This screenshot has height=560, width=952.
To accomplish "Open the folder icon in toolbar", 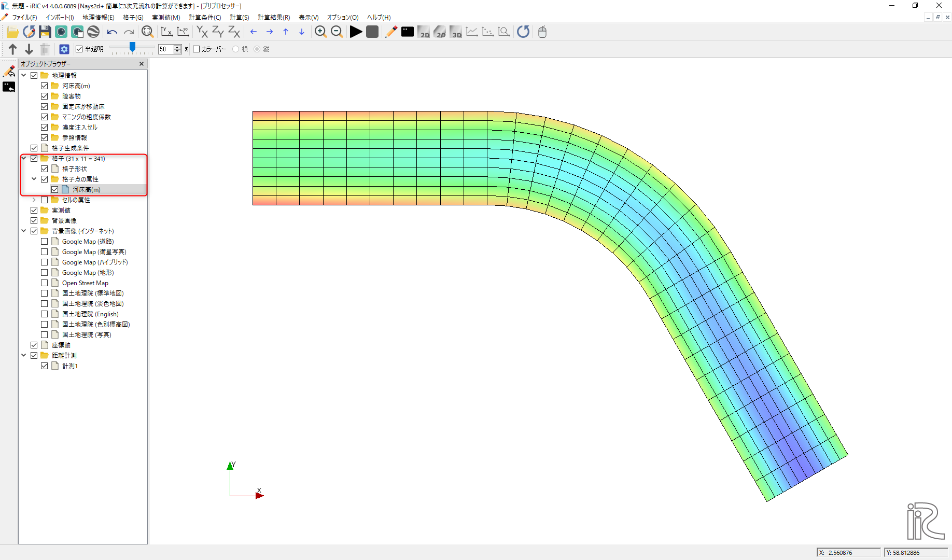I will click(12, 32).
